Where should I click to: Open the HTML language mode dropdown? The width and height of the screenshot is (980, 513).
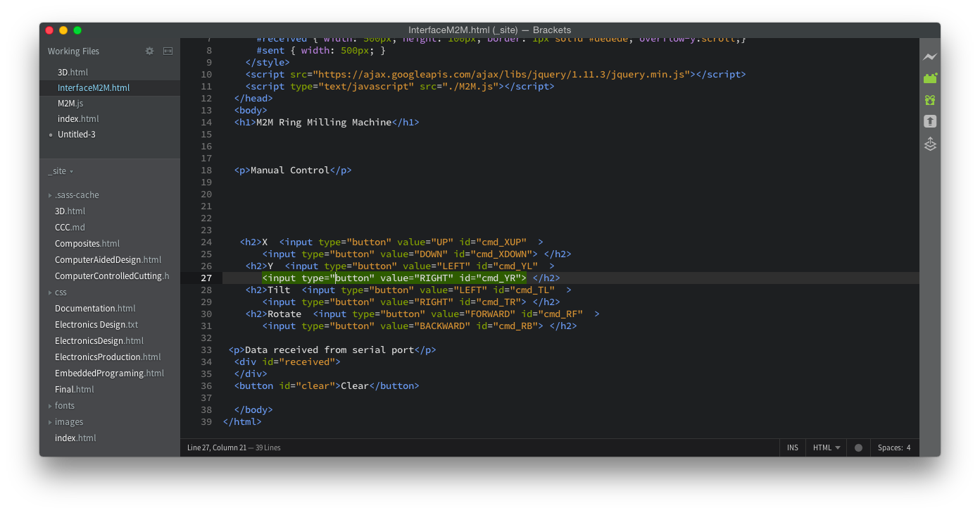(x=827, y=447)
